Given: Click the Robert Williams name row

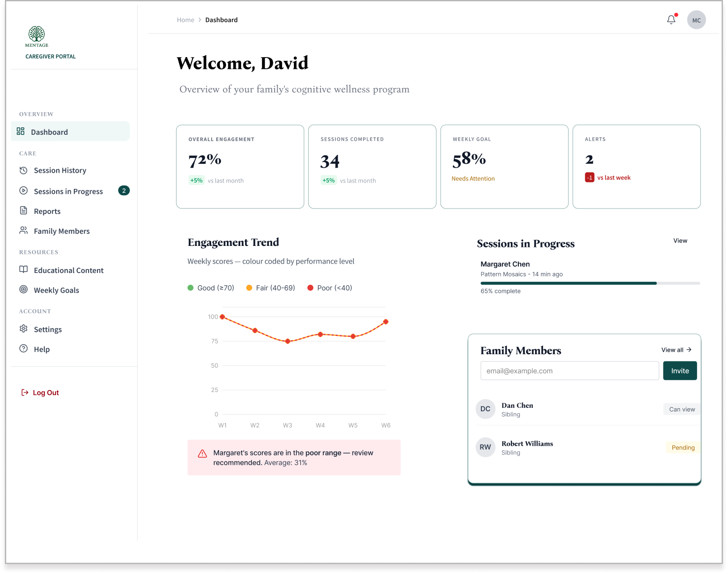Looking at the screenshot, I should click(x=527, y=444).
